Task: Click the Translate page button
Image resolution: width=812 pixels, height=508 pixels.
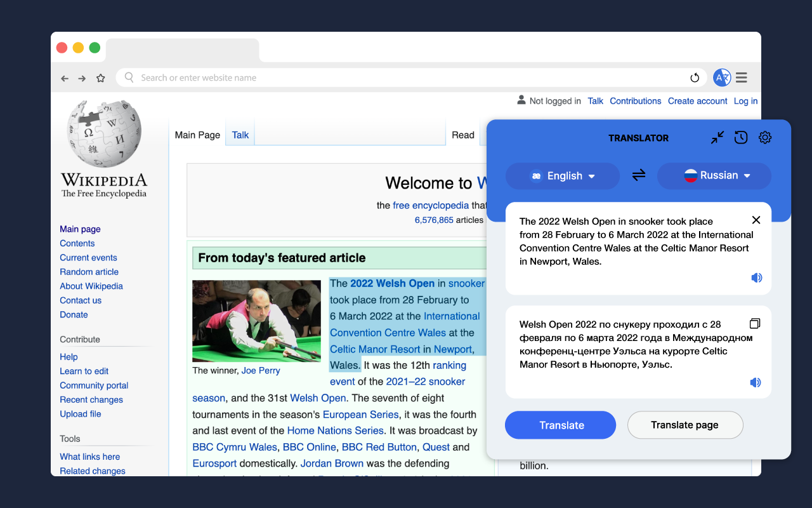Action: pos(685,425)
